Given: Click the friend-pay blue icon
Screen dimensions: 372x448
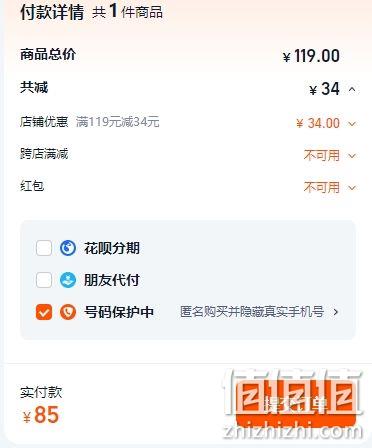Looking at the screenshot, I should click(68, 280).
